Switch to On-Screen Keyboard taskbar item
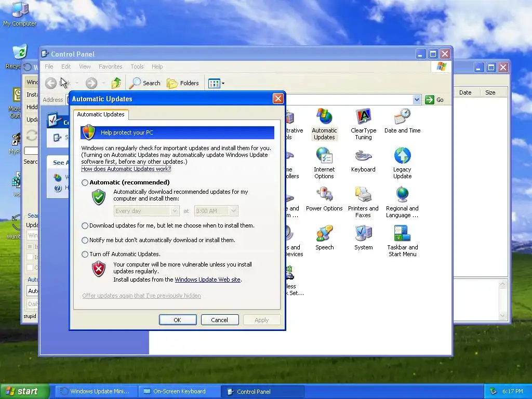 (179, 392)
